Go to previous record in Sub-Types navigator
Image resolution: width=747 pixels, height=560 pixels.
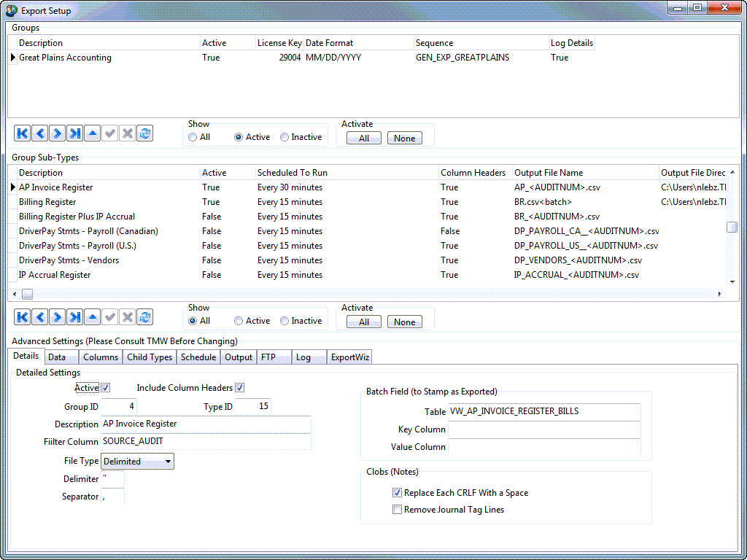click(39, 317)
